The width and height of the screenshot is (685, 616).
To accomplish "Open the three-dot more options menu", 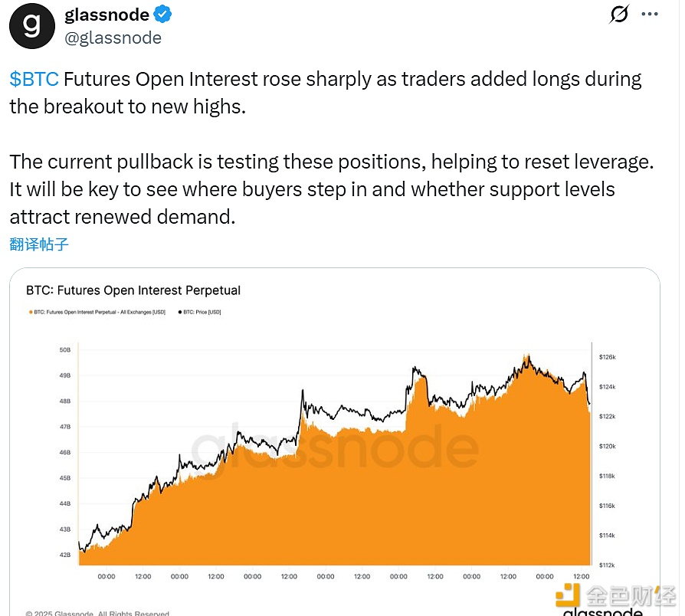I will coord(649,14).
